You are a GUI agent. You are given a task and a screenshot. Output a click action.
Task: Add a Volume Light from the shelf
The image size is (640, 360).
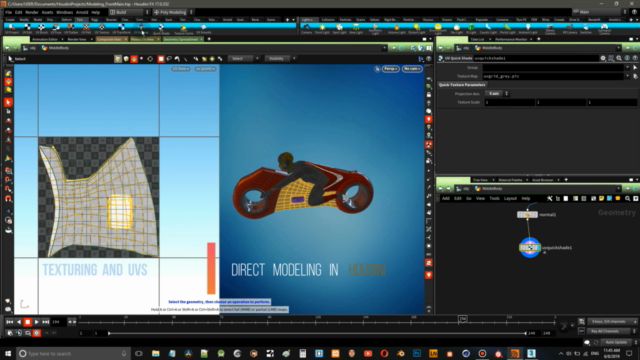396,29
